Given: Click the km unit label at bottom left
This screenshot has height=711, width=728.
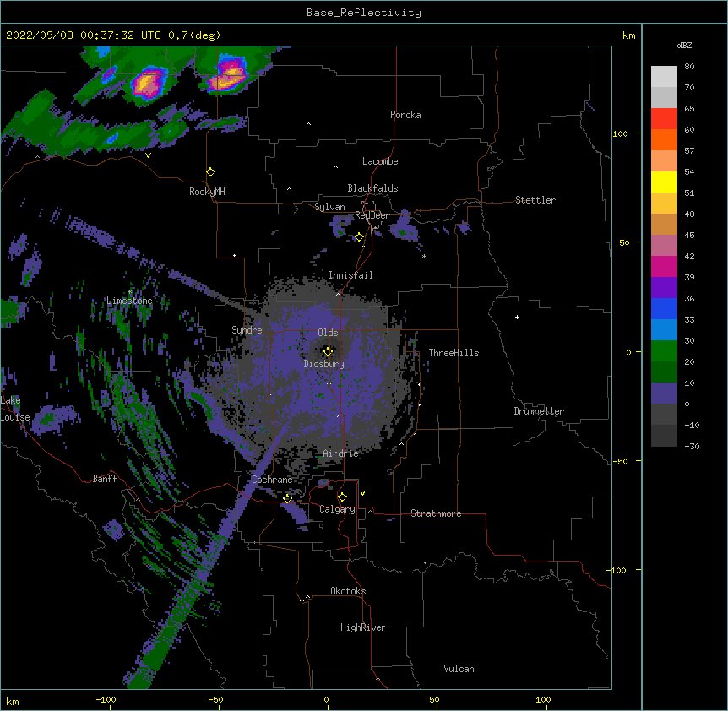Looking at the screenshot, I should click(x=13, y=702).
